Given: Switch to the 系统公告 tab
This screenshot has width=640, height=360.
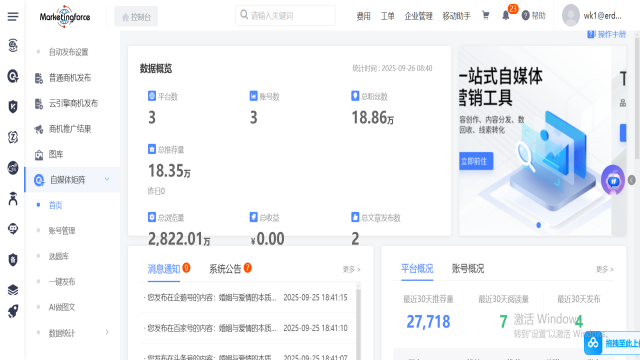Looking at the screenshot, I should pyautogui.click(x=225, y=269).
